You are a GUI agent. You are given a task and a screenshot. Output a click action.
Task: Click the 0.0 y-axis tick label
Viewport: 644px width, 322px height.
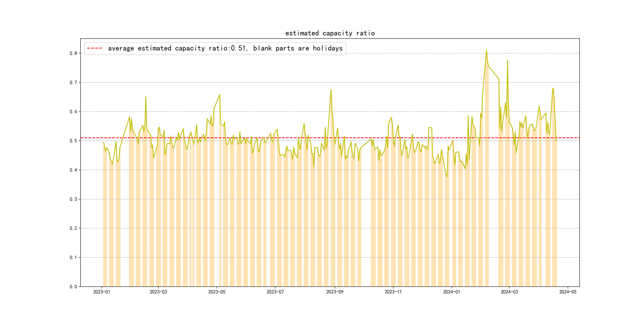click(73, 286)
